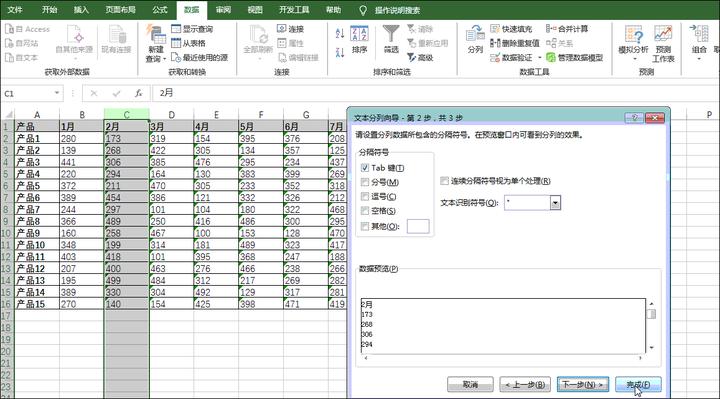Click Reapply filter (重新应用)
This screenshot has width=720, height=399.
(x=428, y=43)
